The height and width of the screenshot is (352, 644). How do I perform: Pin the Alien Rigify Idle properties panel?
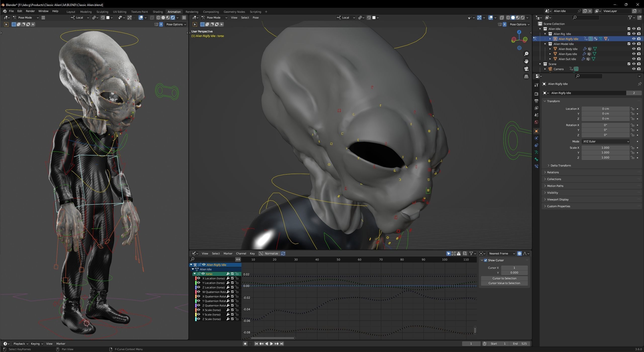click(x=639, y=84)
